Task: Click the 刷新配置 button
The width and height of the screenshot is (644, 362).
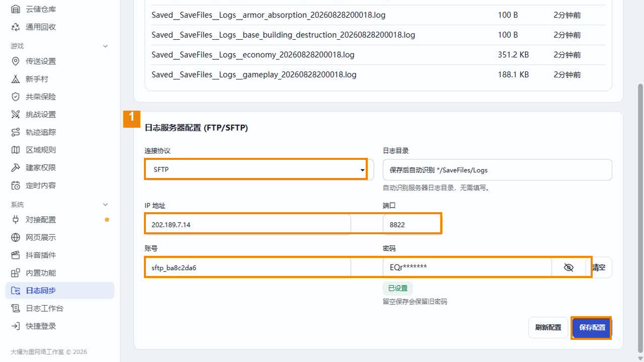Action: coord(548,327)
